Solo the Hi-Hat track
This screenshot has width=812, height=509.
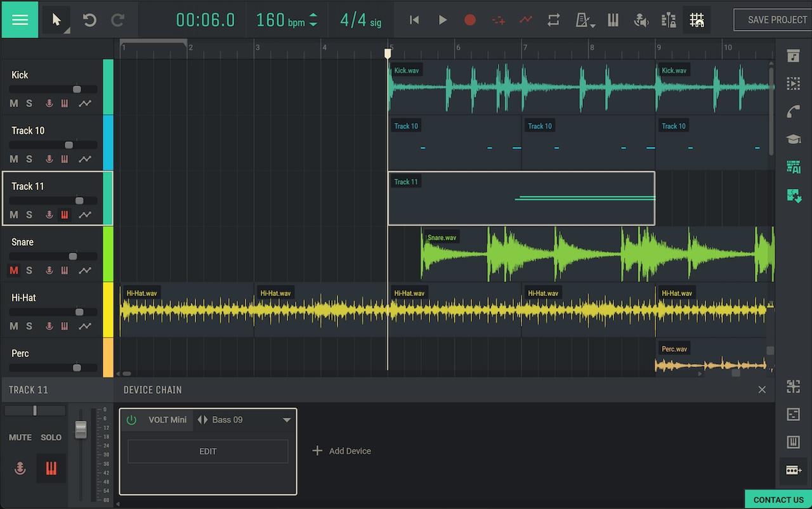pyautogui.click(x=29, y=326)
